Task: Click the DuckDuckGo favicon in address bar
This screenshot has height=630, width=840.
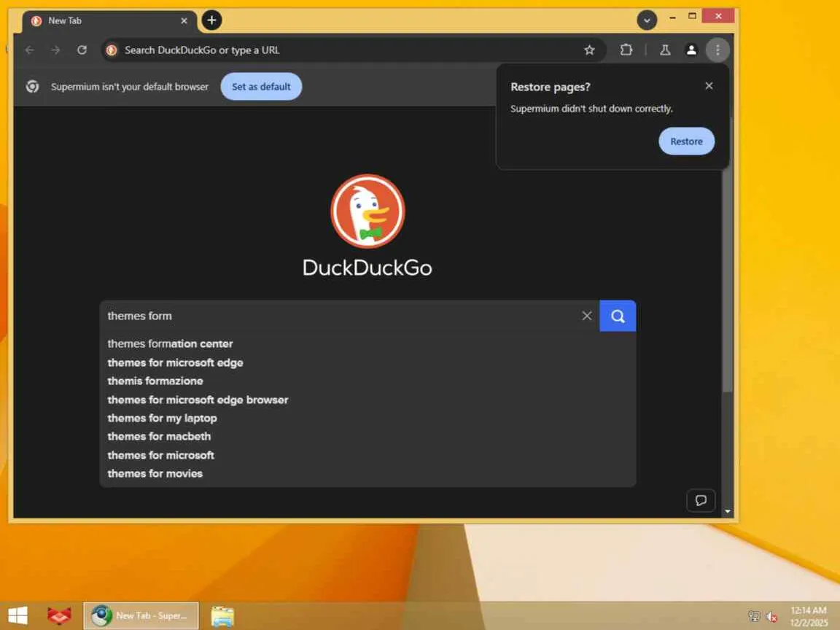Action: (112, 50)
